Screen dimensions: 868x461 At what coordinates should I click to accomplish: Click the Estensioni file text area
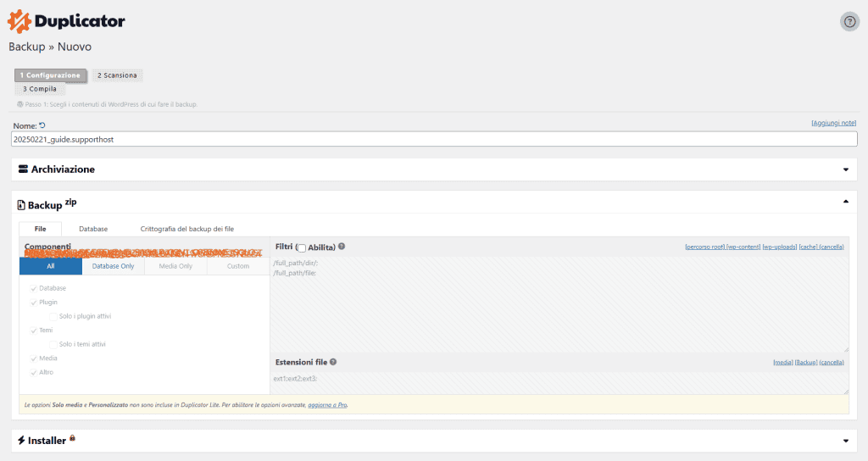click(559, 383)
